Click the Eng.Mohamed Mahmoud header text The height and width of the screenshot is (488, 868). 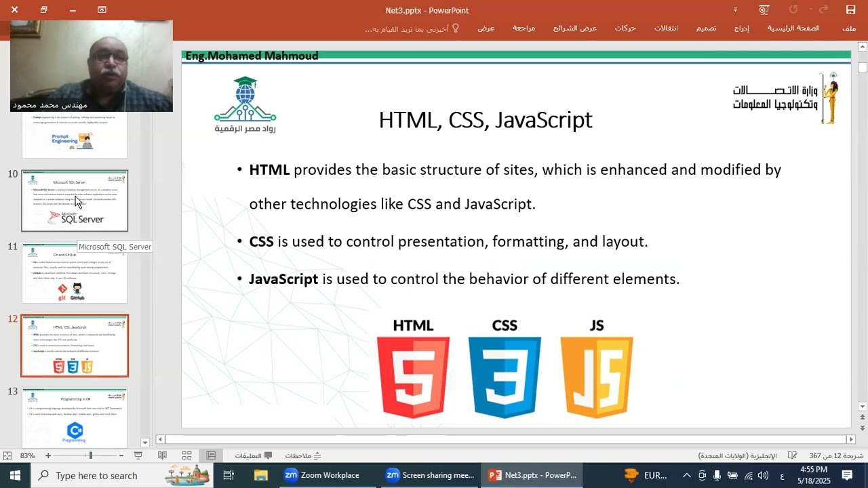click(252, 56)
